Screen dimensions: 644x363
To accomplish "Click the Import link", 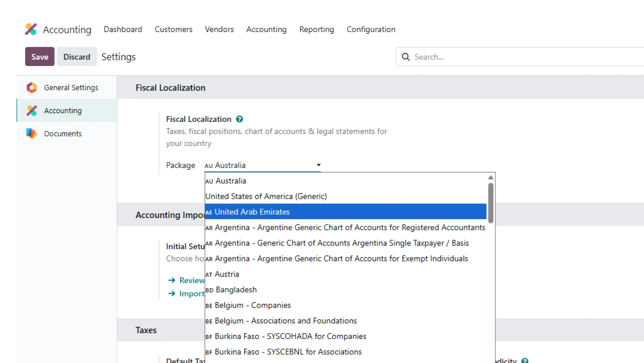I will [x=192, y=293].
